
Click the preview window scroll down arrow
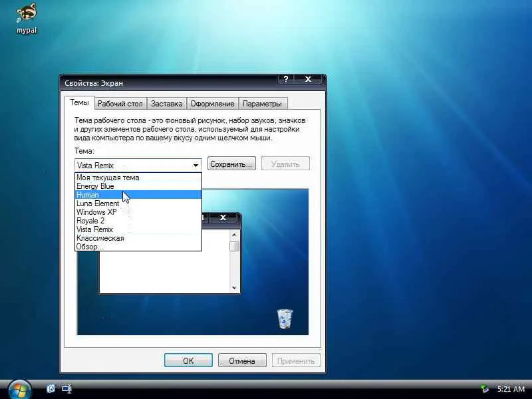tap(234, 288)
